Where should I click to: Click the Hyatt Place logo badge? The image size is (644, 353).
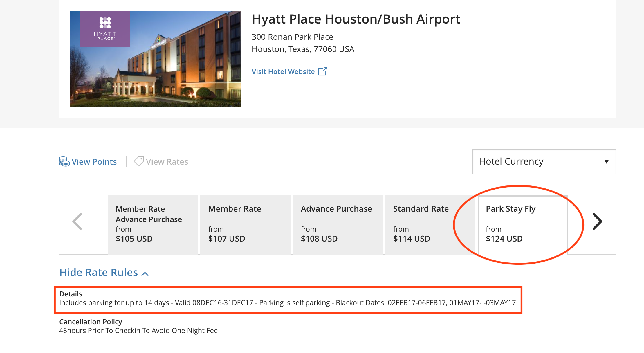point(105,29)
